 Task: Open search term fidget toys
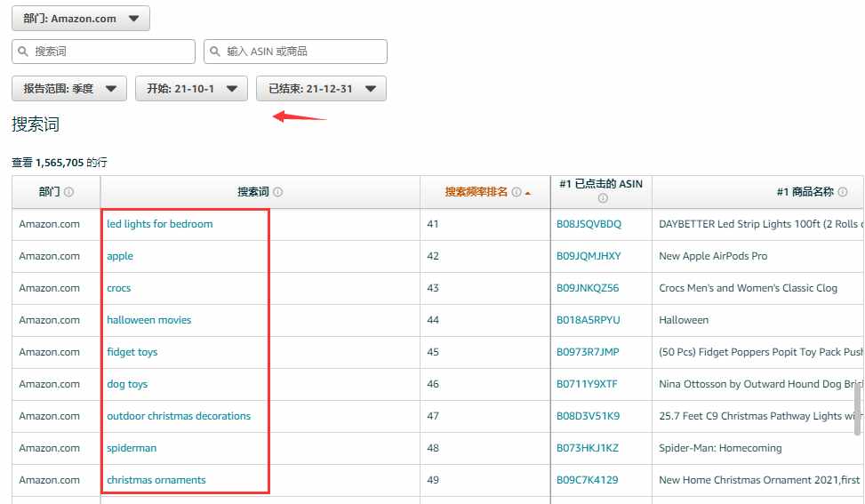pyautogui.click(x=132, y=352)
